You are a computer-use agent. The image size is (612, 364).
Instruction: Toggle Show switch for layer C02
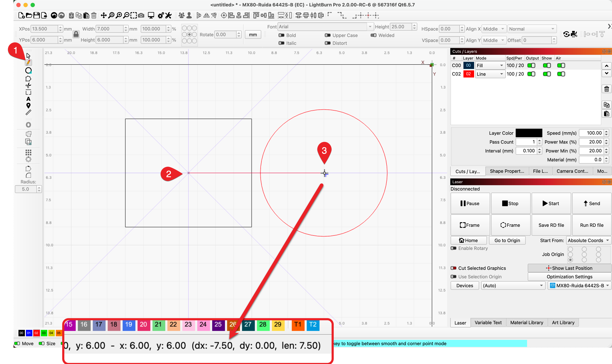(x=547, y=74)
